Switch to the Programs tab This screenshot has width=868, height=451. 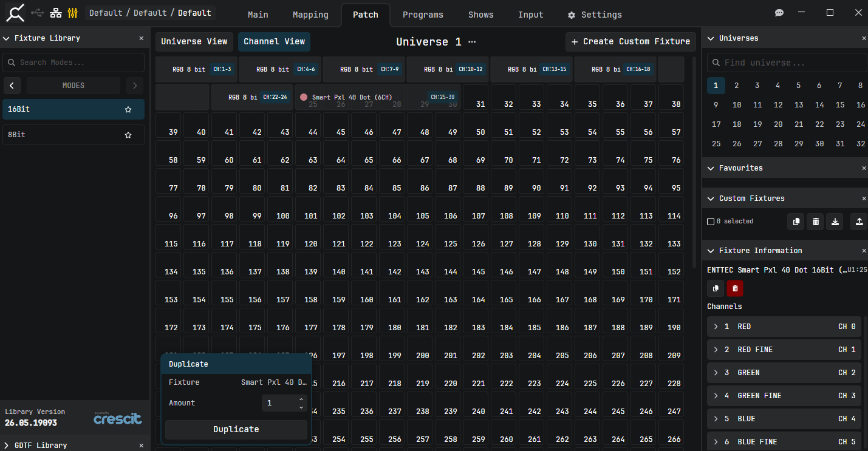423,15
